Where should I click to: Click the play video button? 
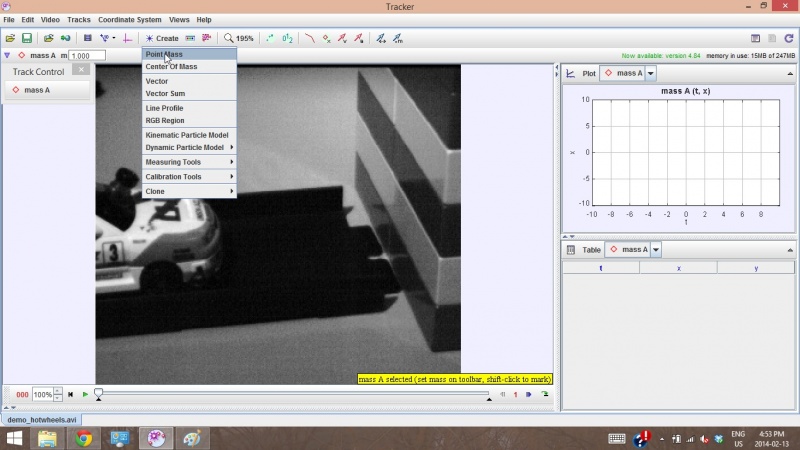pyautogui.click(x=85, y=394)
